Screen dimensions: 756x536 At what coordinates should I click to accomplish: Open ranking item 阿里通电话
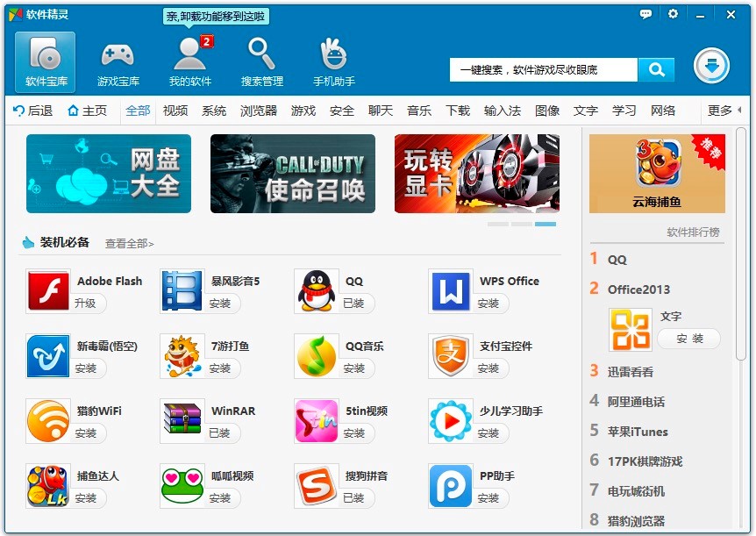(x=636, y=402)
